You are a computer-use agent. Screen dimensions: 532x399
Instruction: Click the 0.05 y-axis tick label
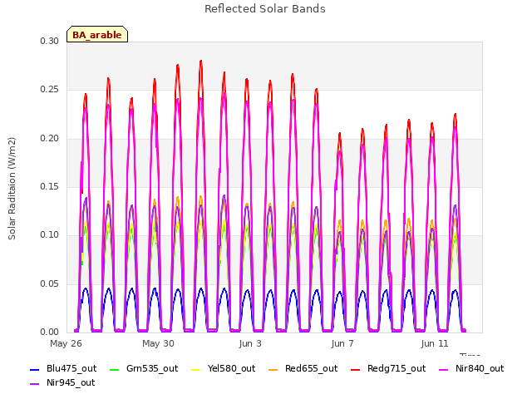(50, 283)
